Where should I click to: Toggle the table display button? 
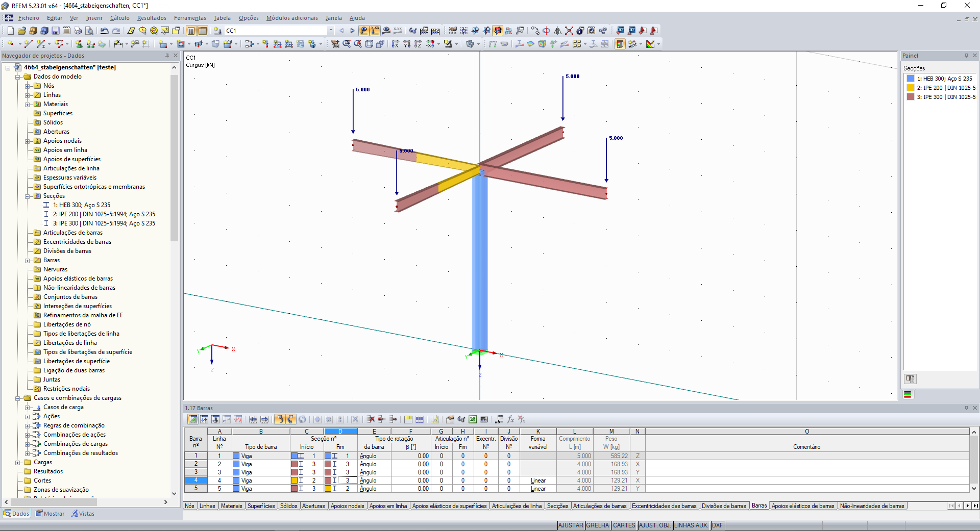point(203,31)
